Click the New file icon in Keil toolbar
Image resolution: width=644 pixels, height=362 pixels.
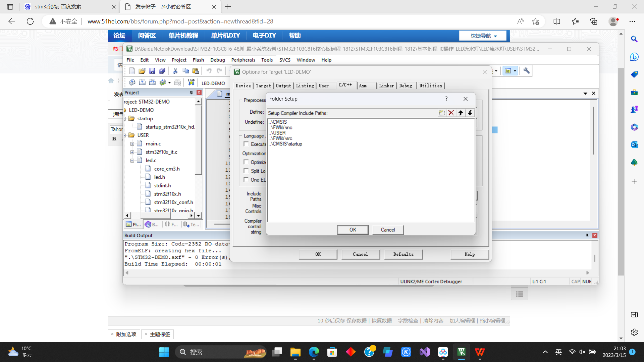click(132, 71)
